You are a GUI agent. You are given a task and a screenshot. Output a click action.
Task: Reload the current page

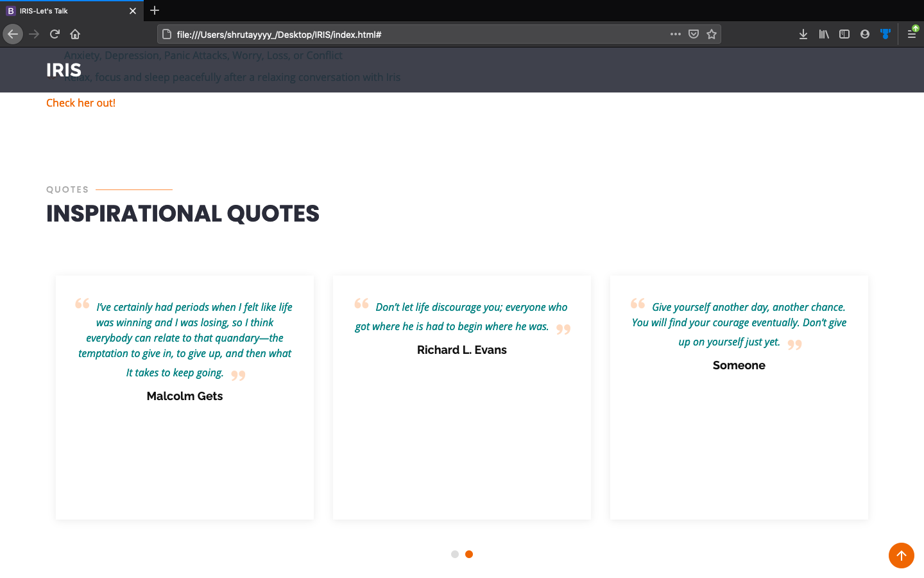click(55, 34)
